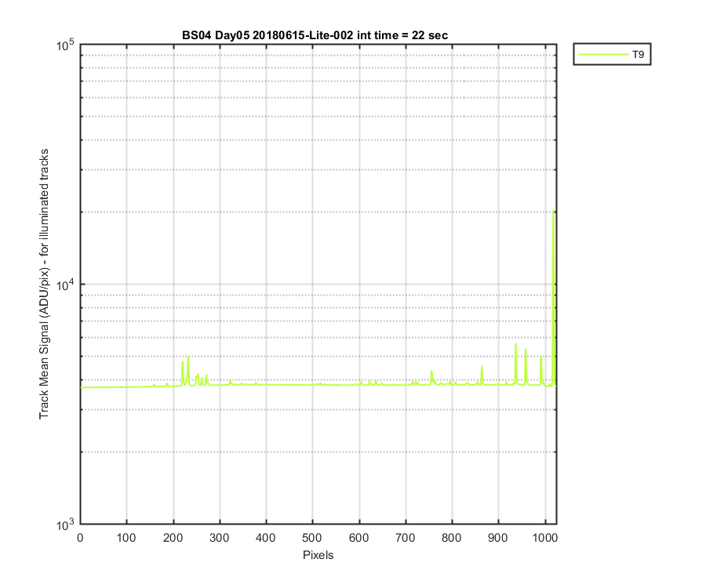Viewport: 706px width, 588px height.
Task: Click the y-axis tick label 10^4
Action: tap(66, 285)
